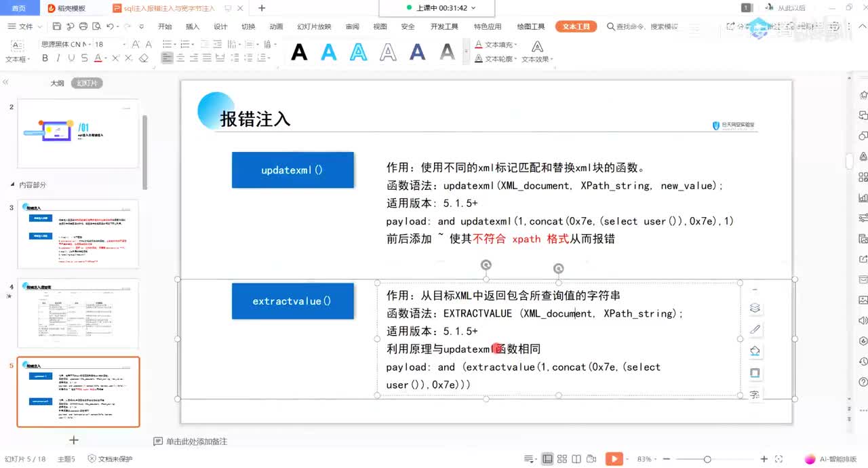The height and width of the screenshot is (468, 868).
Task: Click fit slide to window icon
Action: 778,459
